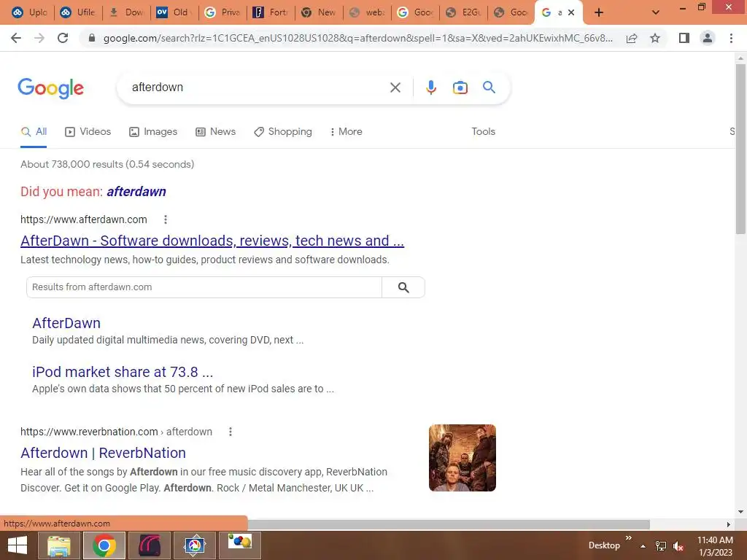Click the muted volume tray icon

pyautogui.click(x=678, y=546)
